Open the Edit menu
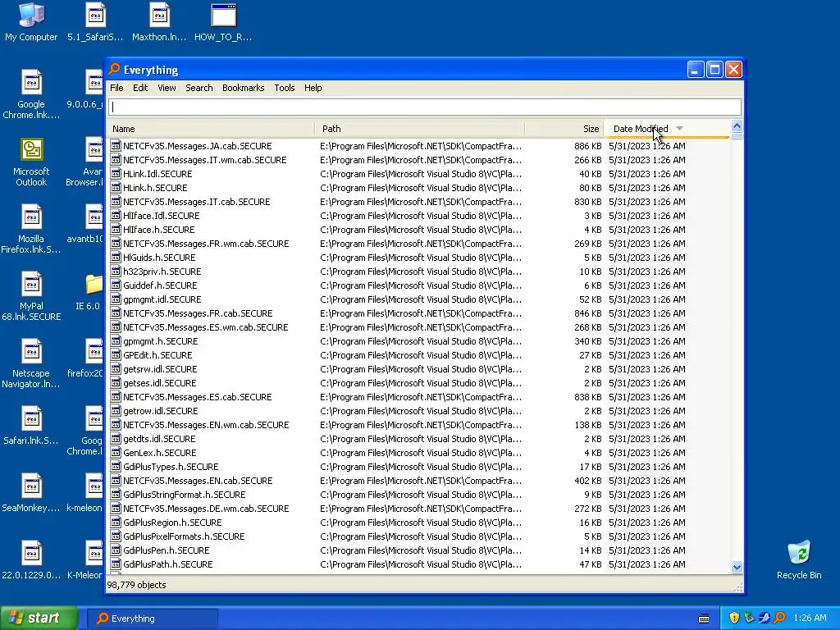 [139, 88]
